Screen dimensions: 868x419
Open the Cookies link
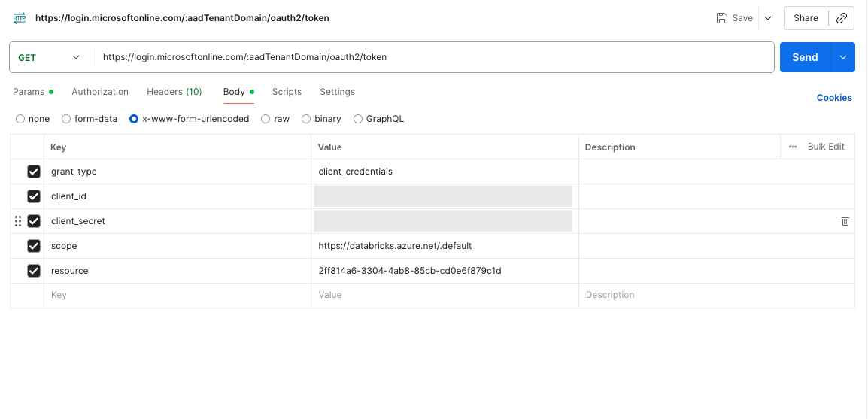834,98
